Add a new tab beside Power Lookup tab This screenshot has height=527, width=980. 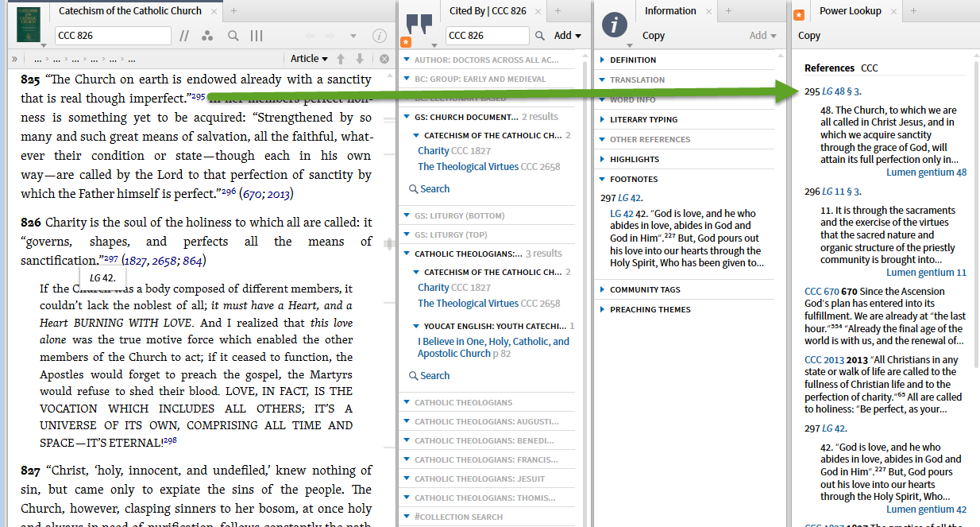coord(913,11)
